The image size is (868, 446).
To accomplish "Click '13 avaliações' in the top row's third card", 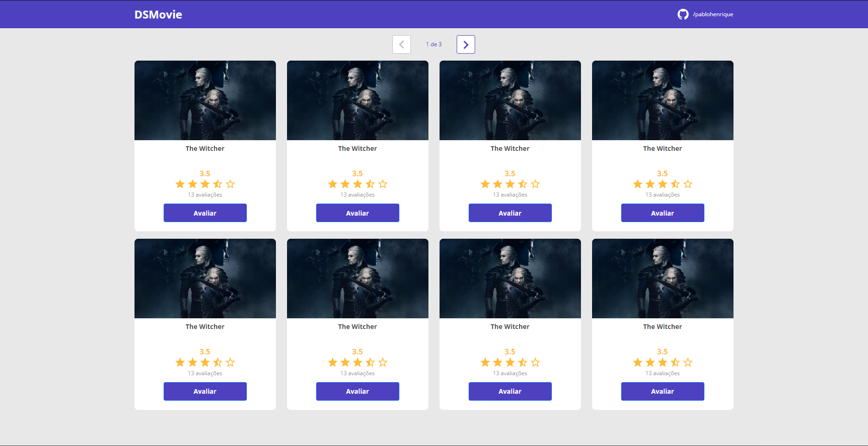I will [510, 195].
